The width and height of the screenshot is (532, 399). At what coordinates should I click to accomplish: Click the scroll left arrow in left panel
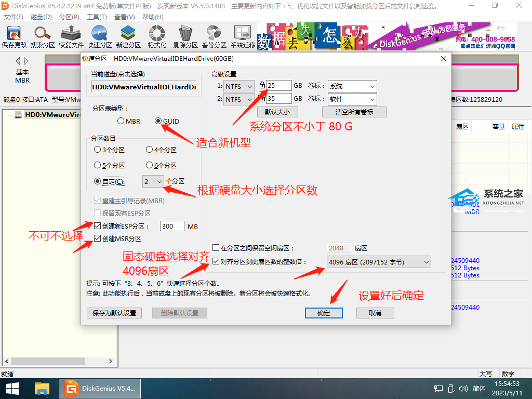(x=7, y=362)
